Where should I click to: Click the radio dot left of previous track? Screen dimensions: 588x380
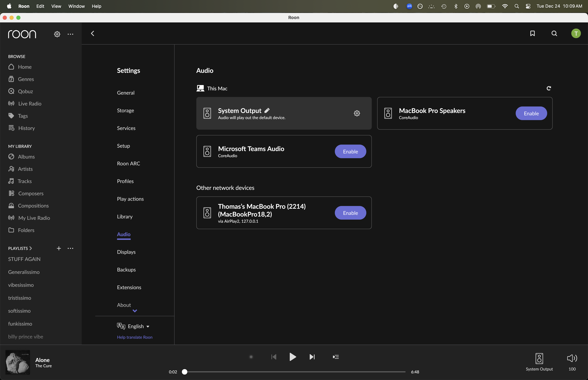pyautogui.click(x=251, y=357)
